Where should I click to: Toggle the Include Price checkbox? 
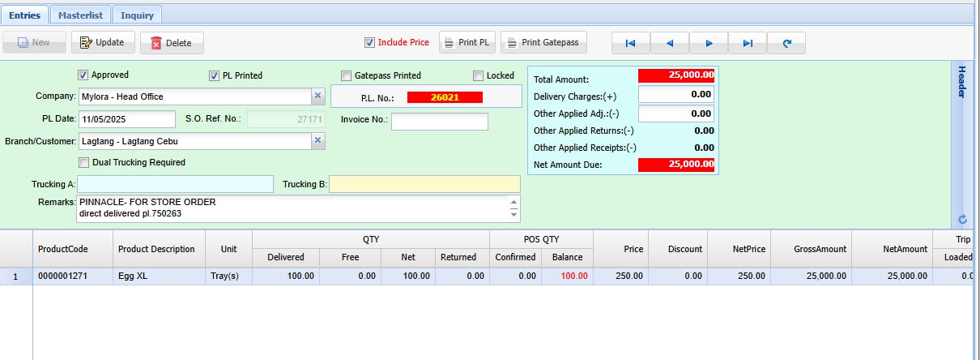[370, 43]
